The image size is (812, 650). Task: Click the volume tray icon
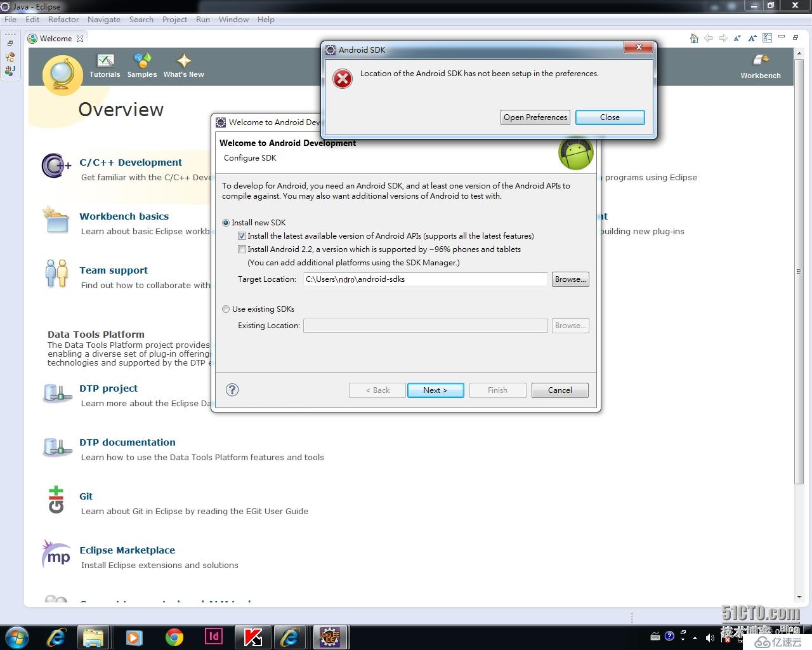[709, 637]
